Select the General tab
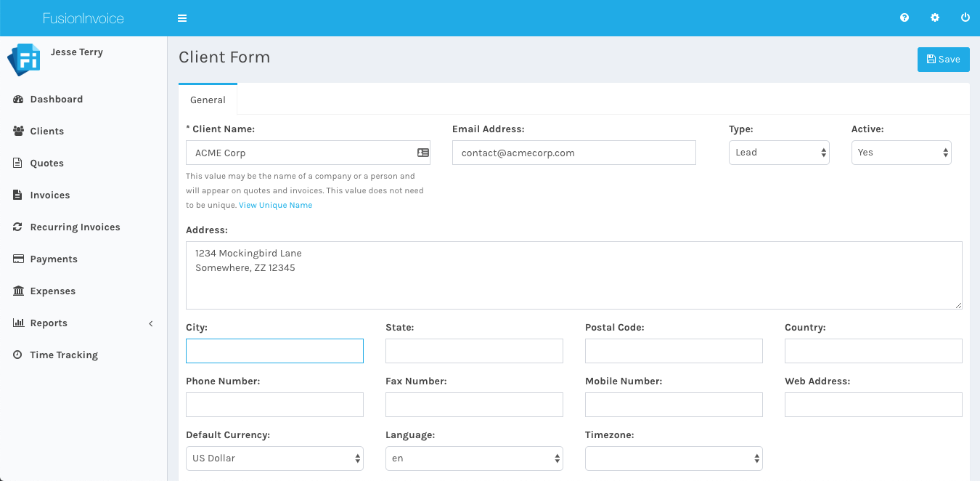Screen dimensions: 980x481 pos(208,100)
